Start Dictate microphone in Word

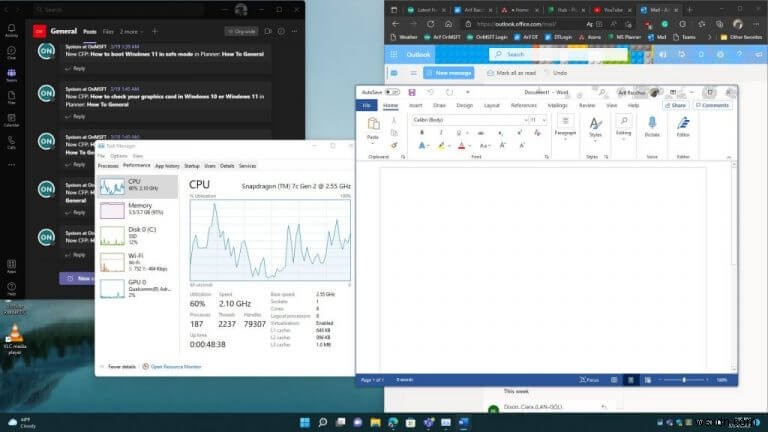[x=652, y=126]
